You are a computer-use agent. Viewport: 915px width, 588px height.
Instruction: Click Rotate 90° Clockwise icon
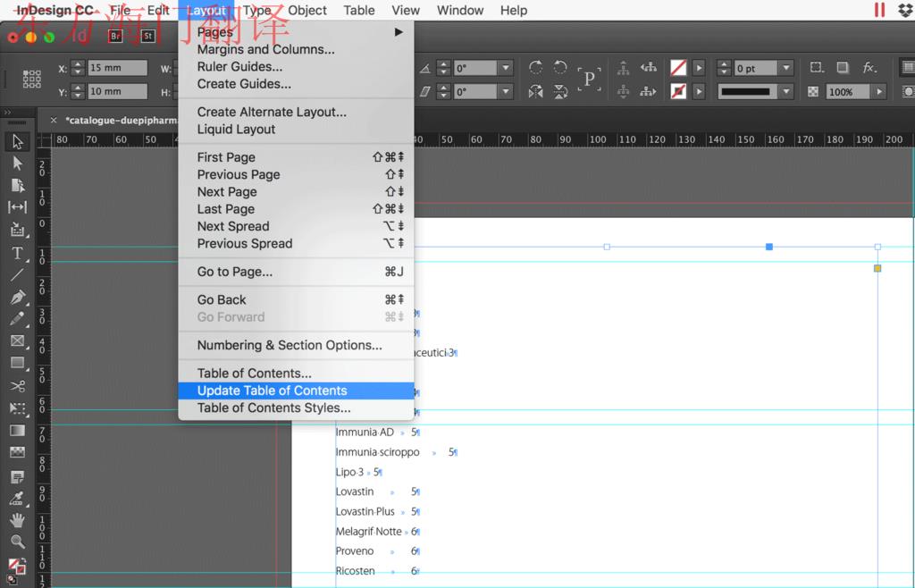tap(535, 68)
